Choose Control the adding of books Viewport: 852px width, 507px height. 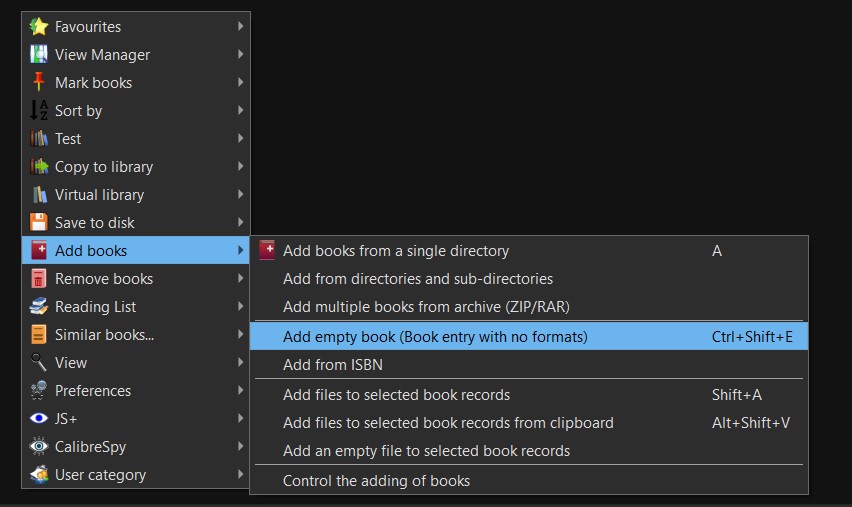pos(376,481)
